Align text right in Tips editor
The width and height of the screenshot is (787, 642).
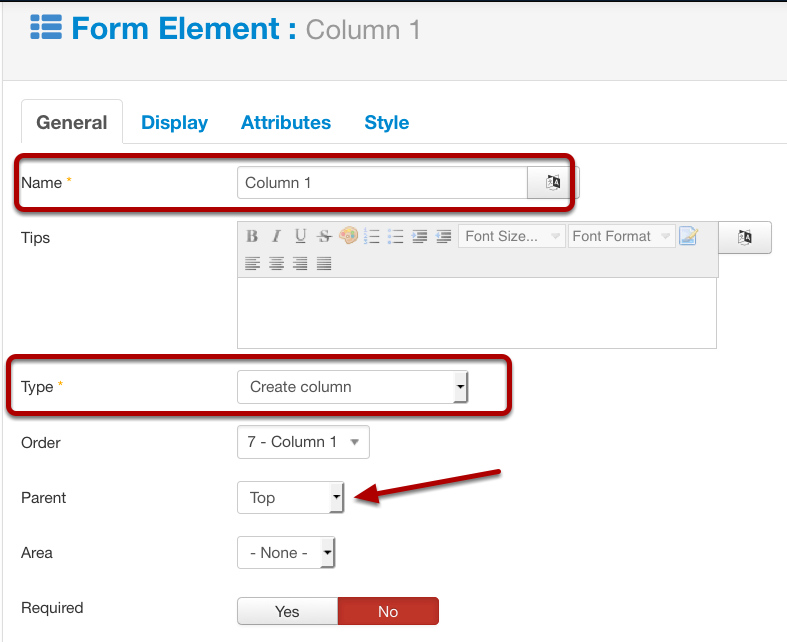click(300, 263)
